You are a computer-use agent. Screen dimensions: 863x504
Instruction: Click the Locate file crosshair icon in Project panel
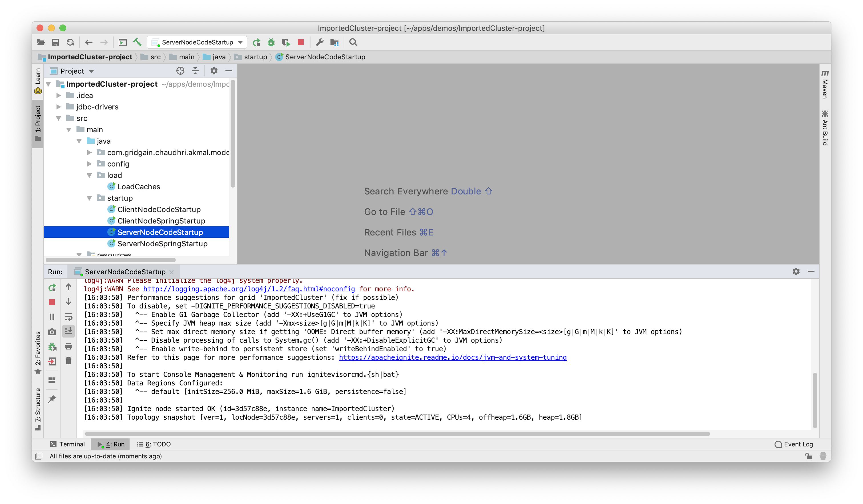click(x=180, y=71)
